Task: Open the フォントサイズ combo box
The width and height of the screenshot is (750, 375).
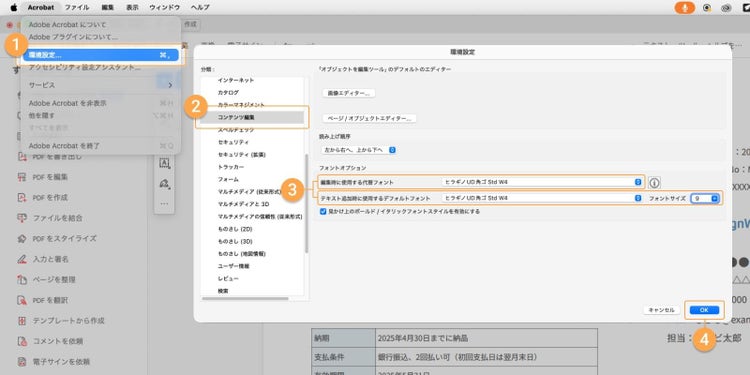Action: pos(705,199)
